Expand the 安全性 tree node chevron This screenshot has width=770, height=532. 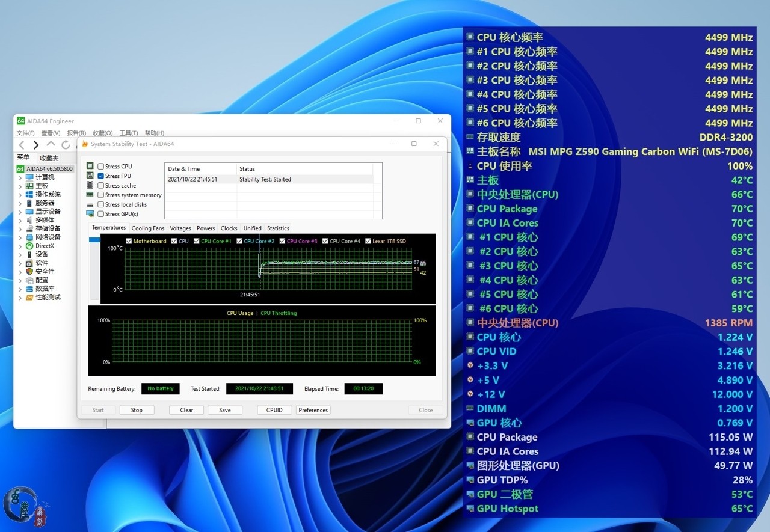pyautogui.click(x=20, y=272)
